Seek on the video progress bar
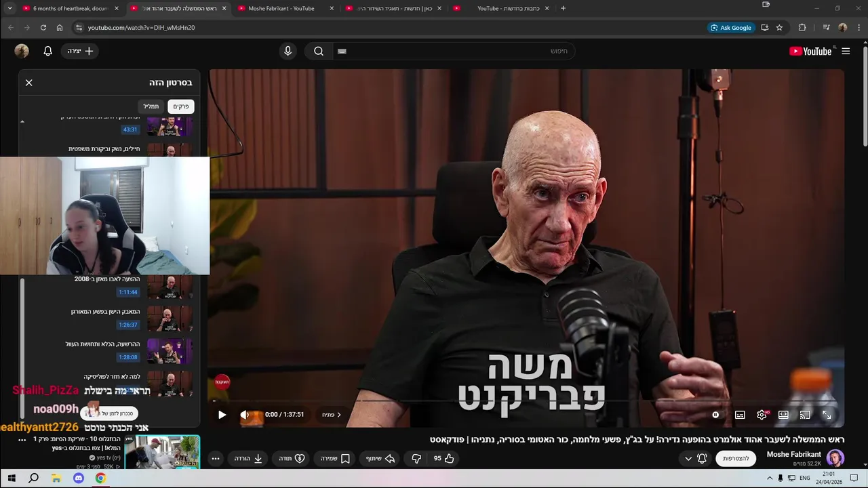Image resolution: width=868 pixels, height=488 pixels. tap(526, 401)
